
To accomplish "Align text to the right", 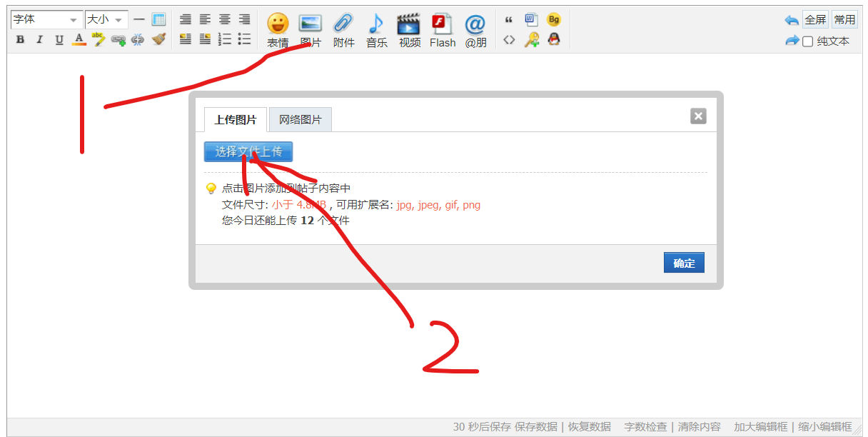I will tap(244, 19).
